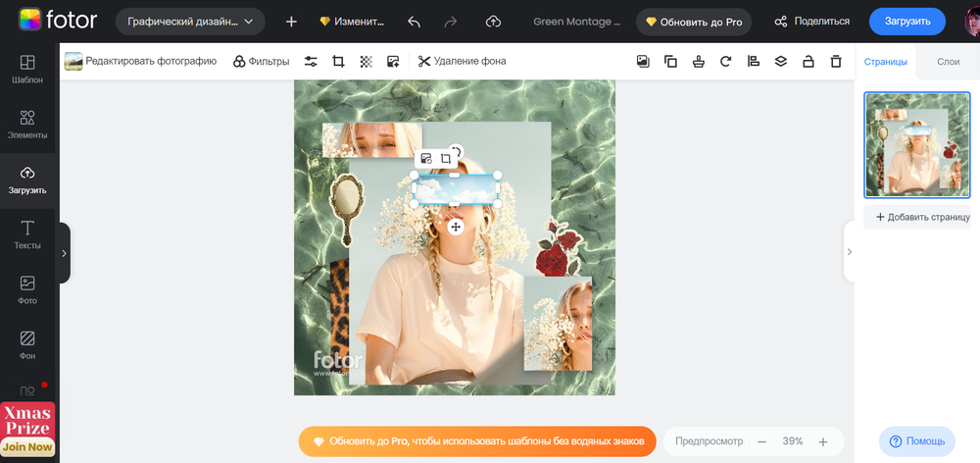
Task: Delete the selected element with trash icon
Action: [836, 62]
